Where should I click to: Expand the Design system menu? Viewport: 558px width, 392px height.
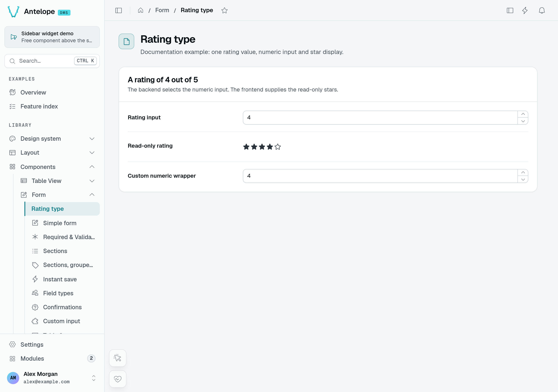[52, 139]
